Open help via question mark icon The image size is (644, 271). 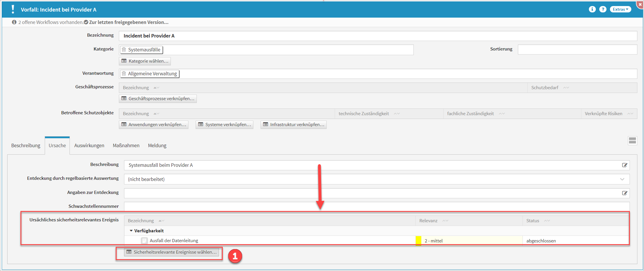[x=603, y=9]
